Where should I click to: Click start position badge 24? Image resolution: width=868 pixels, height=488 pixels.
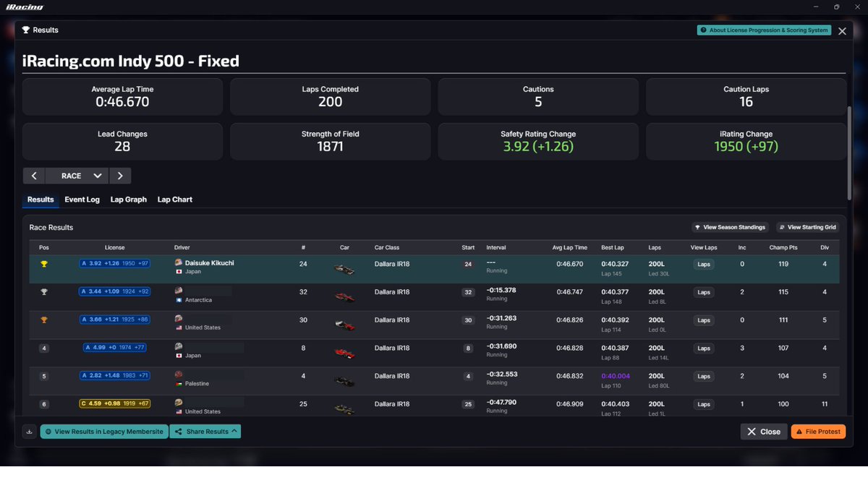[468, 265]
